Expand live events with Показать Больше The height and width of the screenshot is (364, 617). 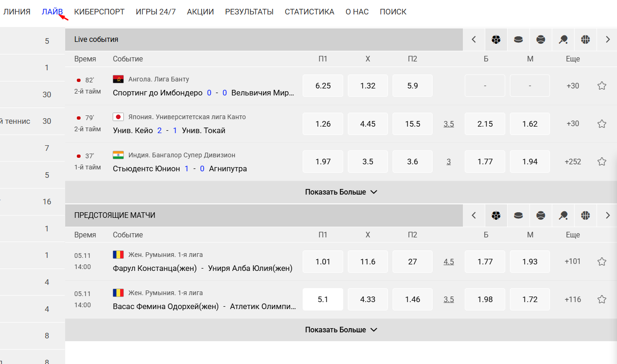[341, 192]
